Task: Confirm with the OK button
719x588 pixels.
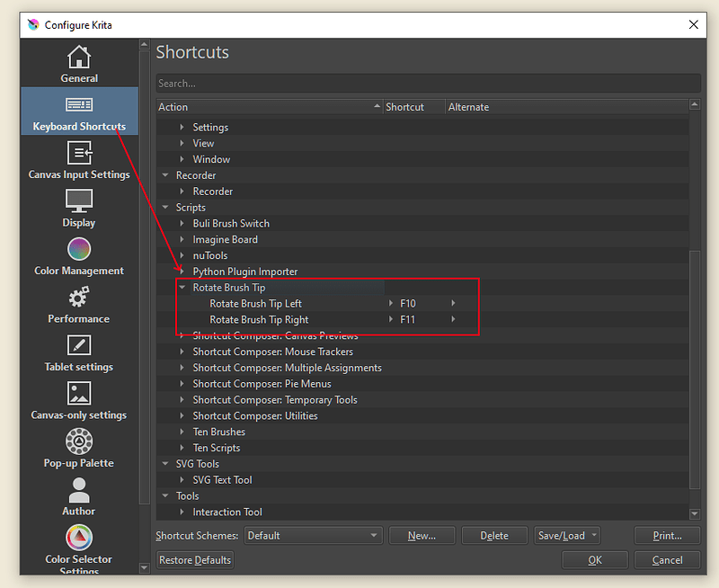Action: pyautogui.click(x=595, y=560)
